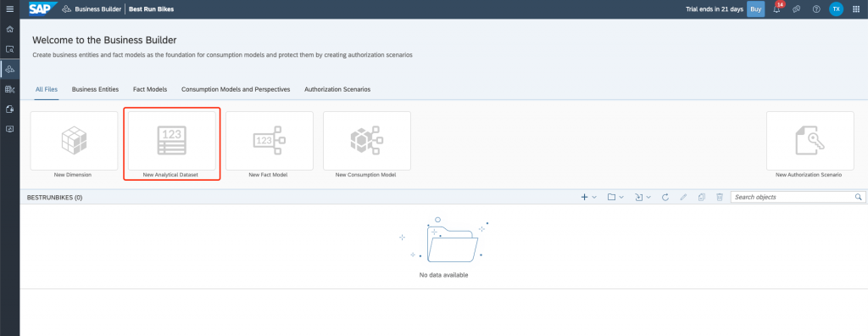Viewport: 868px width, 336px height.
Task: Click the Best Run Bikes space title
Action: 151,9
